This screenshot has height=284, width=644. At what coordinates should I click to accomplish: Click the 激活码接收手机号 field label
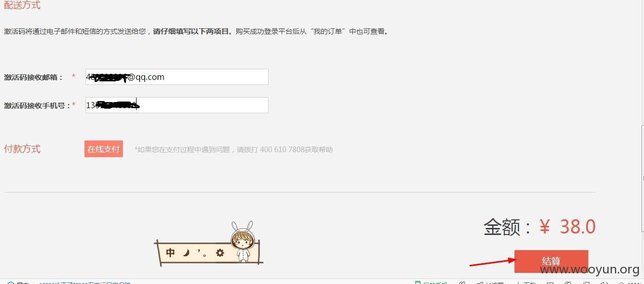(x=37, y=106)
